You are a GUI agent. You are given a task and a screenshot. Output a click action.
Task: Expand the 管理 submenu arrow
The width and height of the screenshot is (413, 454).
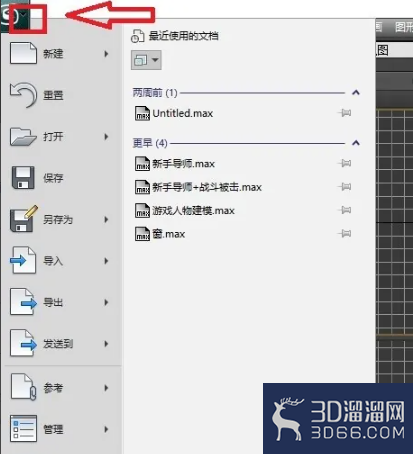pyautogui.click(x=106, y=429)
